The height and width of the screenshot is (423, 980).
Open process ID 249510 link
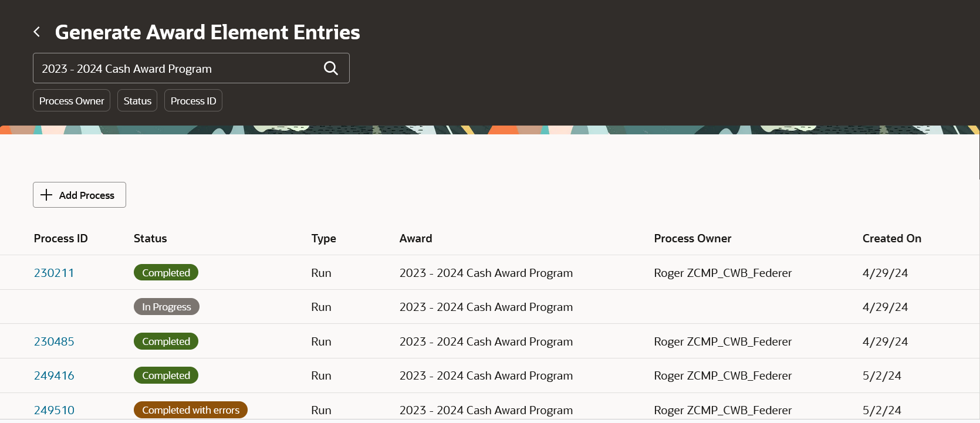pos(54,410)
